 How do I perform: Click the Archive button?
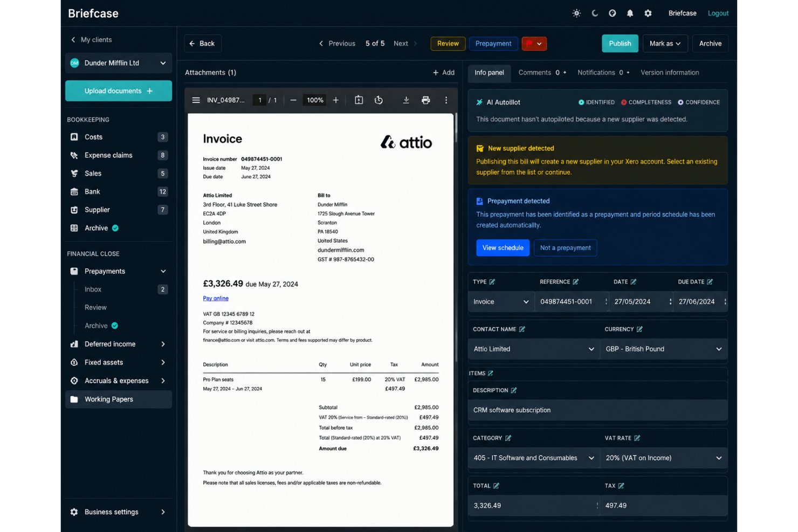tap(710, 44)
